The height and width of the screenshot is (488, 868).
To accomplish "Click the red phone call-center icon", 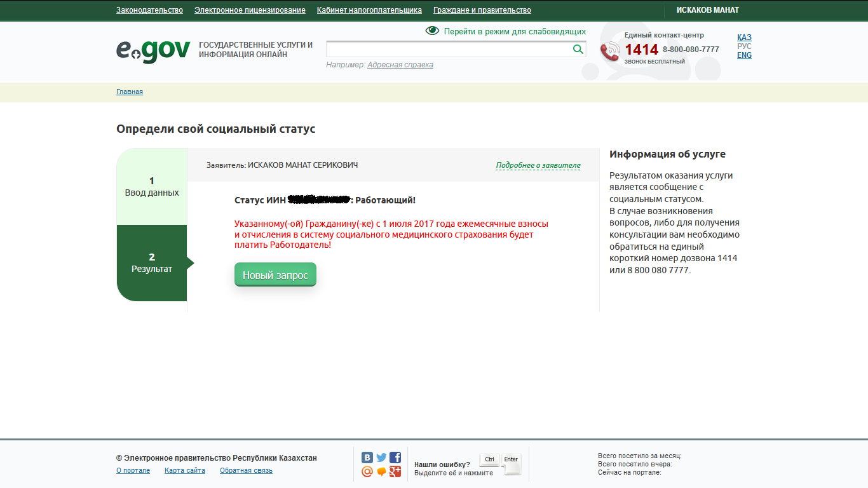I will 610,51.
